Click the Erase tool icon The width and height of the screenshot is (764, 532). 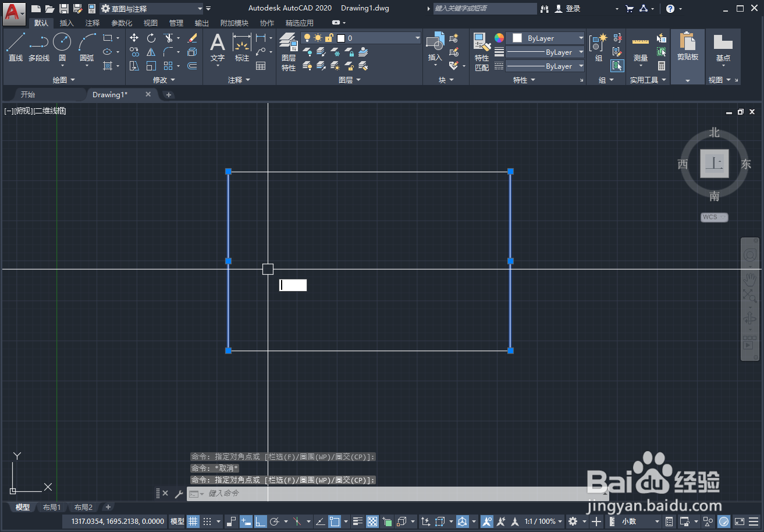click(193, 38)
